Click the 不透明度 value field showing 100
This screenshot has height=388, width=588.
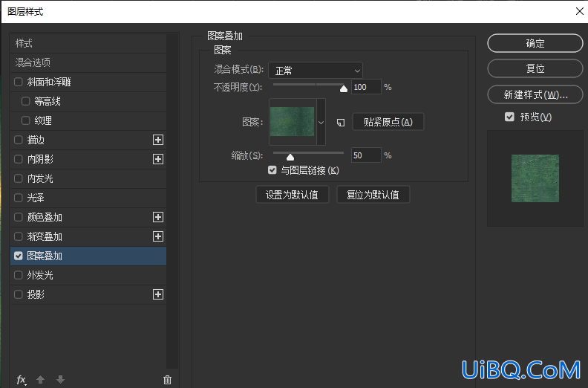pyautogui.click(x=366, y=87)
